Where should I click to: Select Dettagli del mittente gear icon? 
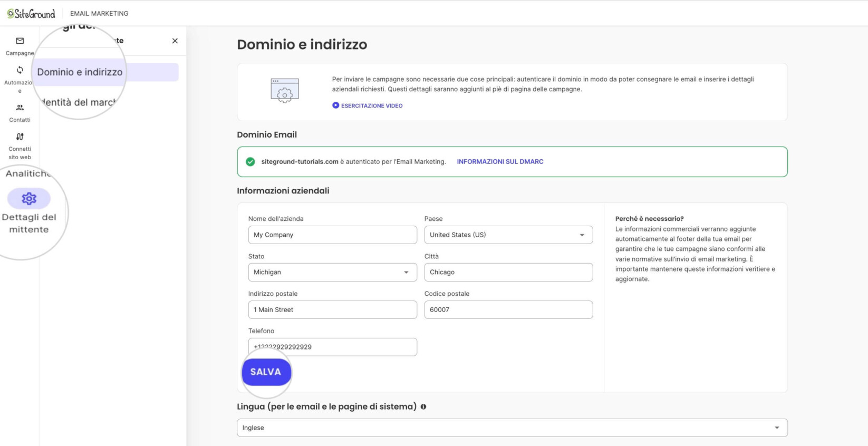pos(29,199)
